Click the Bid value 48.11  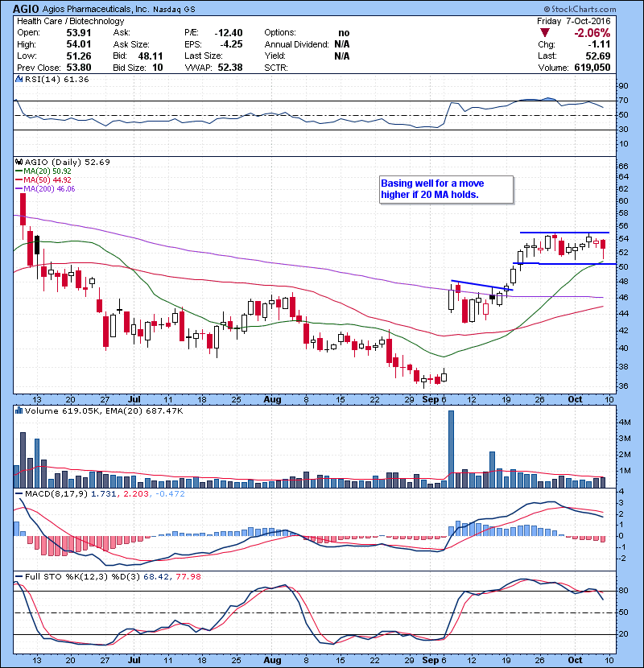click(x=150, y=56)
